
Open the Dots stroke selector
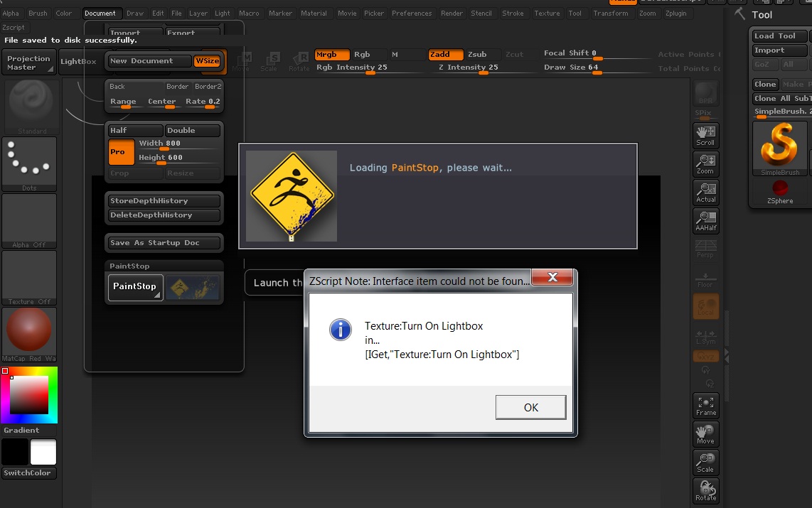(x=30, y=163)
